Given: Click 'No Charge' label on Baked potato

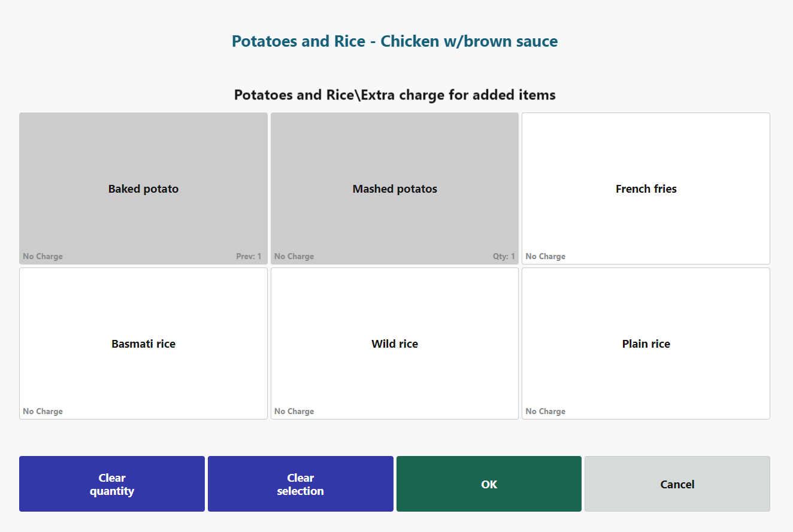Looking at the screenshot, I should pyautogui.click(x=43, y=257).
